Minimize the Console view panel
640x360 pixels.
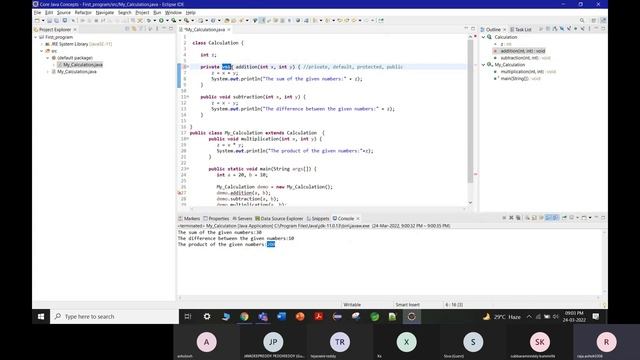(x=596, y=218)
